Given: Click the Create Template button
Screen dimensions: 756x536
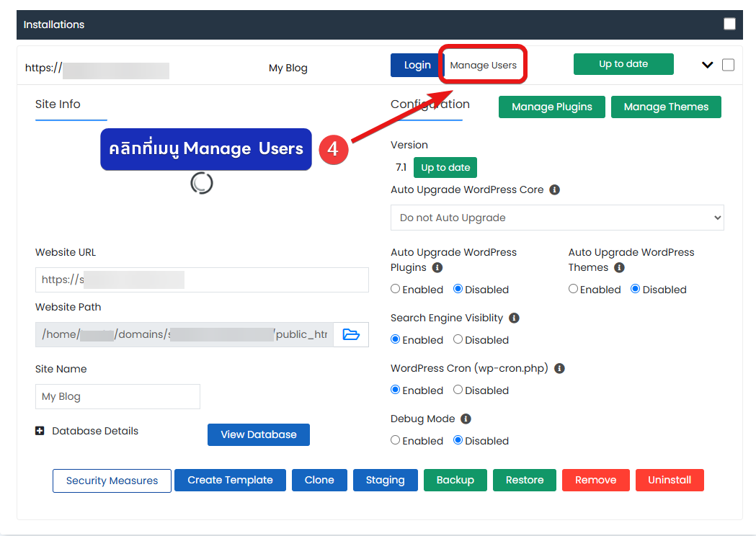Looking at the screenshot, I should click(x=230, y=480).
